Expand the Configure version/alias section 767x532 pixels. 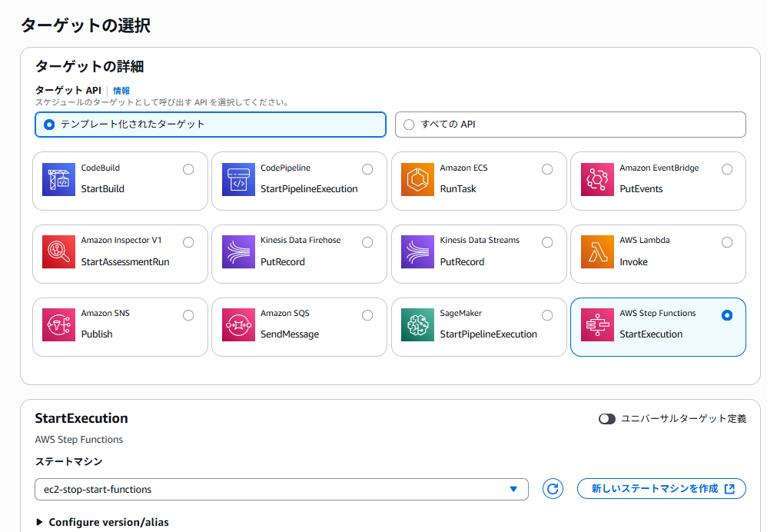coord(102,522)
